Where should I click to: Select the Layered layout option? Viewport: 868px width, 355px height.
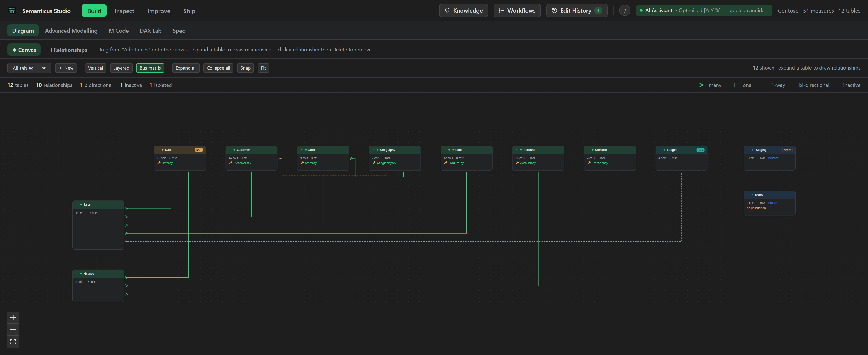[x=121, y=68]
